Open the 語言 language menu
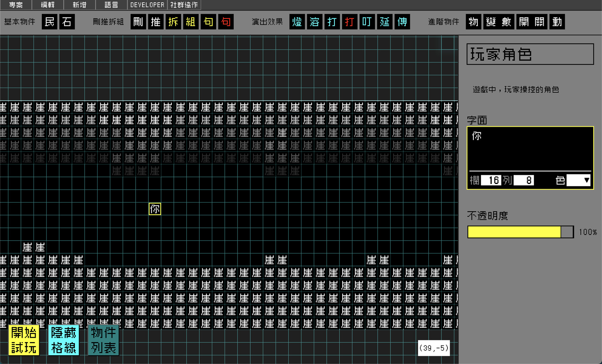Image resolution: width=602 pixels, height=364 pixels. 111,5
